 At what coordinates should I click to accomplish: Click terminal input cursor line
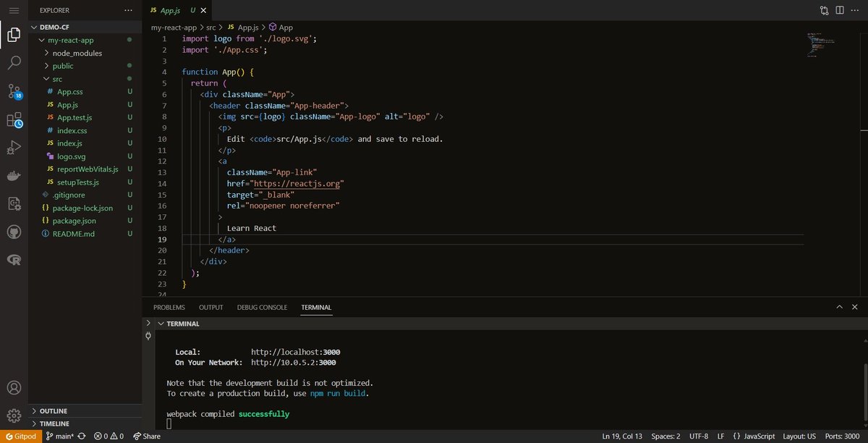(x=169, y=424)
